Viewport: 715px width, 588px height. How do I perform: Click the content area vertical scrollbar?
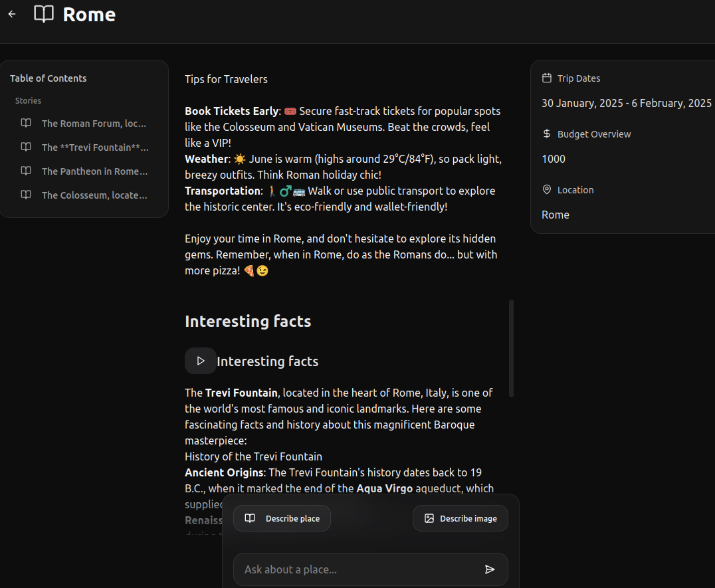click(511, 348)
